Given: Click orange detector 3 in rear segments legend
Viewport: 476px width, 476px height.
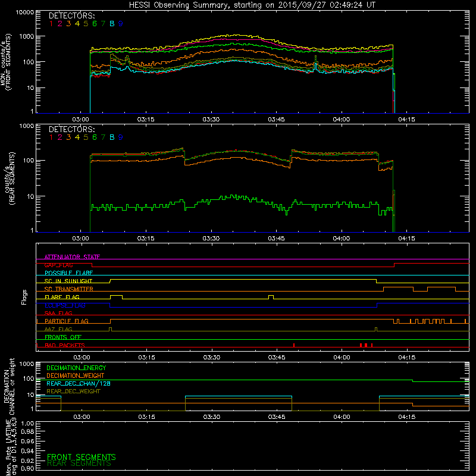Looking at the screenshot, I should 68,137.
